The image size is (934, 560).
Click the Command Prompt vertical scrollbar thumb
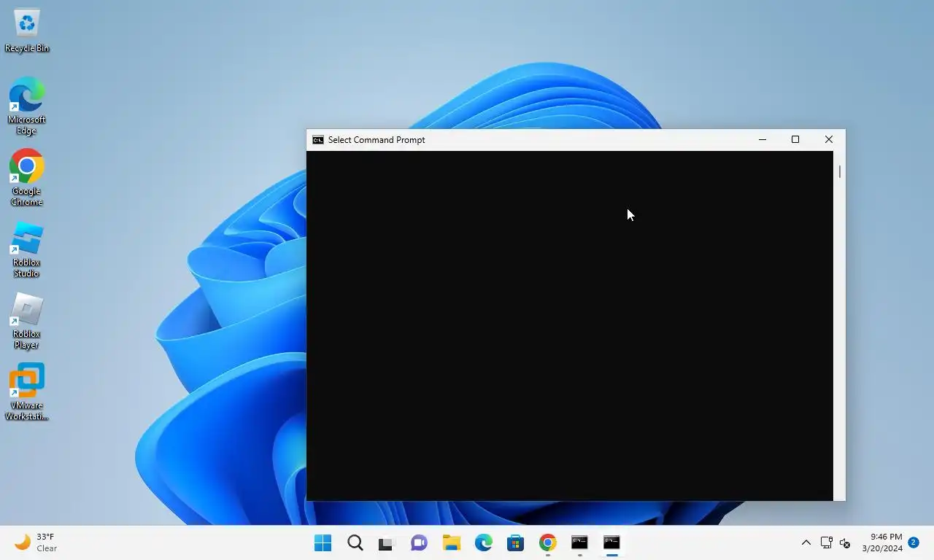[x=840, y=172]
